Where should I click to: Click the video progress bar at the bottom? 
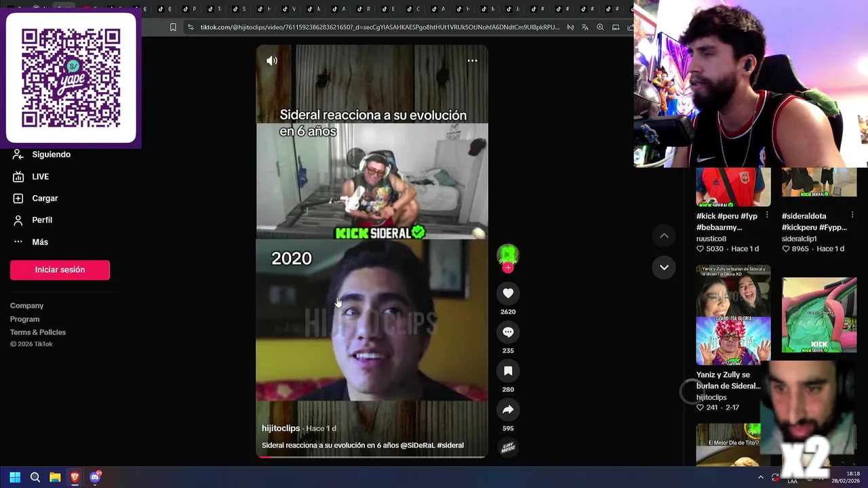point(372,457)
